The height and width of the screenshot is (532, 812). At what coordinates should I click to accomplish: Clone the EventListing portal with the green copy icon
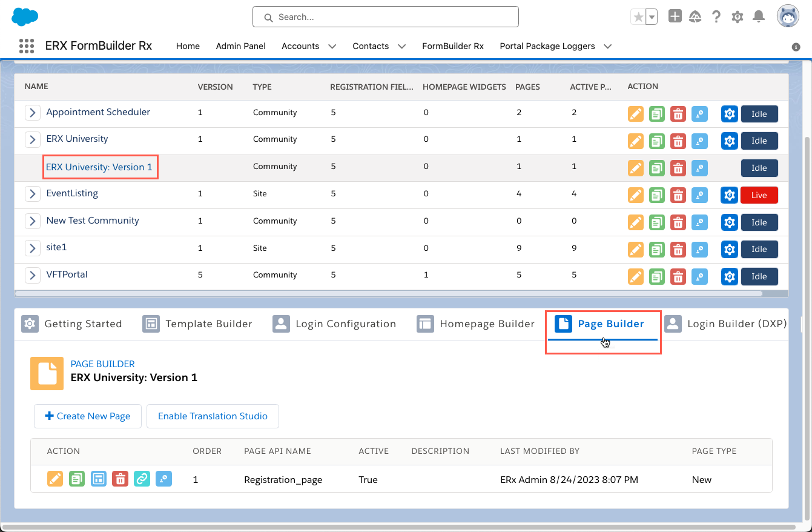(656, 195)
